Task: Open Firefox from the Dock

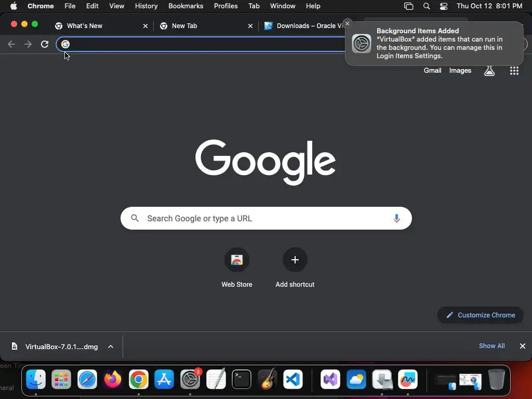Action: point(113,379)
